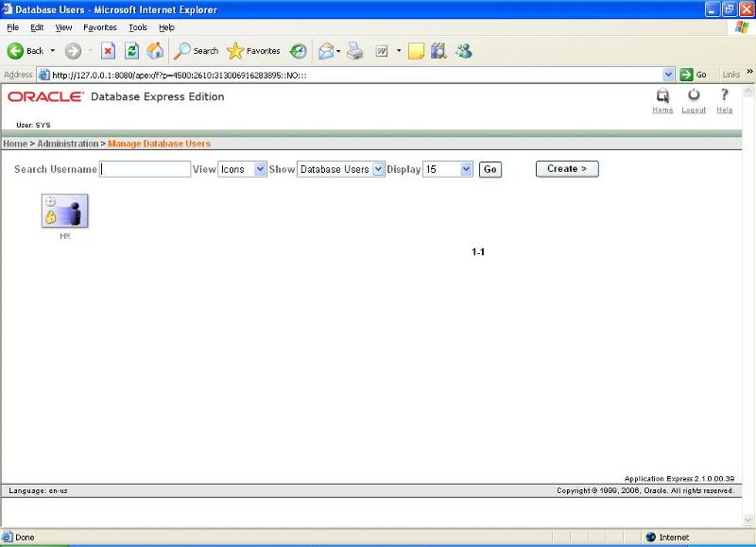This screenshot has width=756, height=547.
Task: Click the Mail envelope icon
Action: [326, 51]
